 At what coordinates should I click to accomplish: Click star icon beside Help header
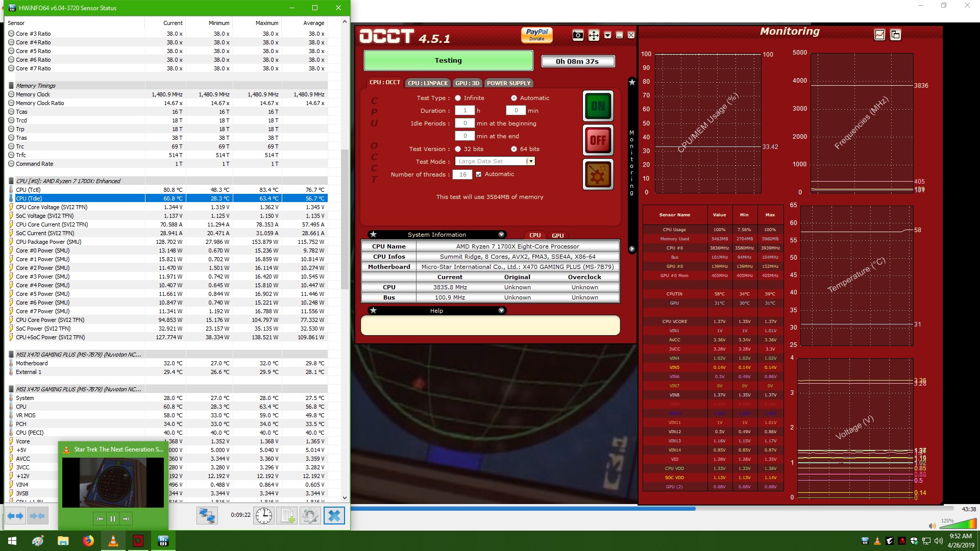[x=373, y=310]
